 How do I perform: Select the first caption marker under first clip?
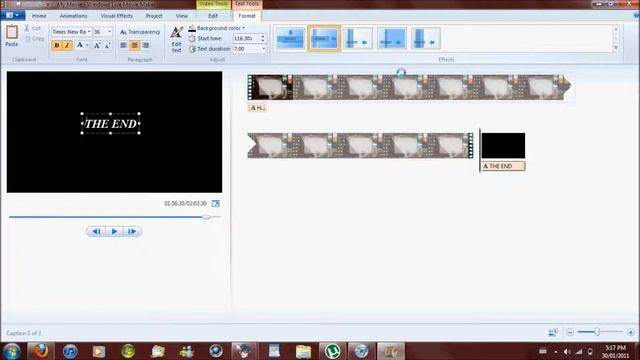pos(257,108)
